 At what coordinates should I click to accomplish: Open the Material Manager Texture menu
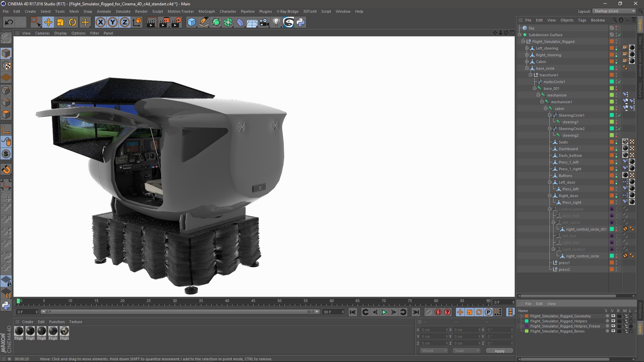pos(75,322)
